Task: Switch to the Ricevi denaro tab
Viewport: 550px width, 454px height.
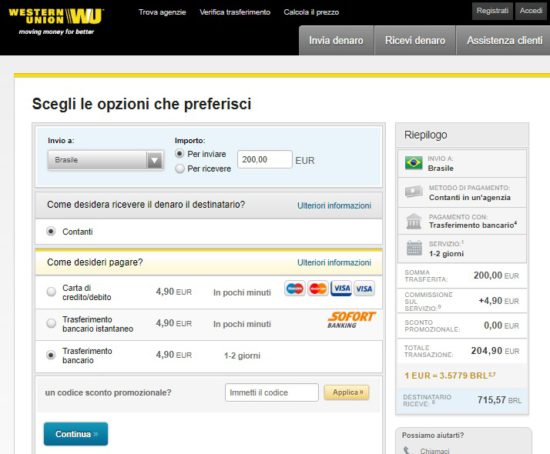Action: coord(415,40)
